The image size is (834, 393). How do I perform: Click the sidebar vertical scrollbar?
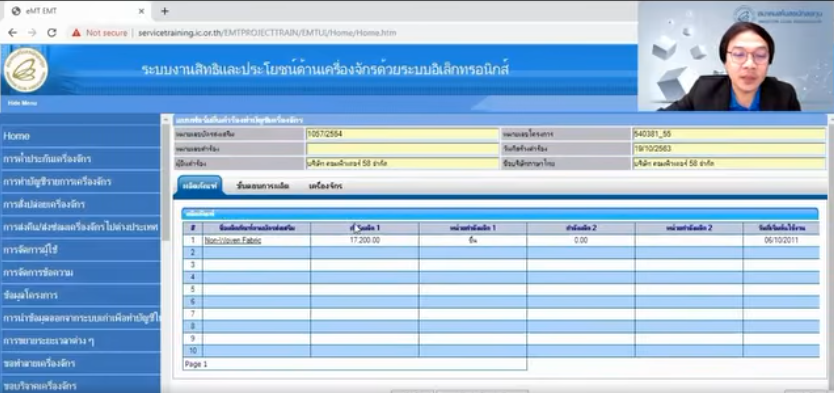tap(165, 181)
